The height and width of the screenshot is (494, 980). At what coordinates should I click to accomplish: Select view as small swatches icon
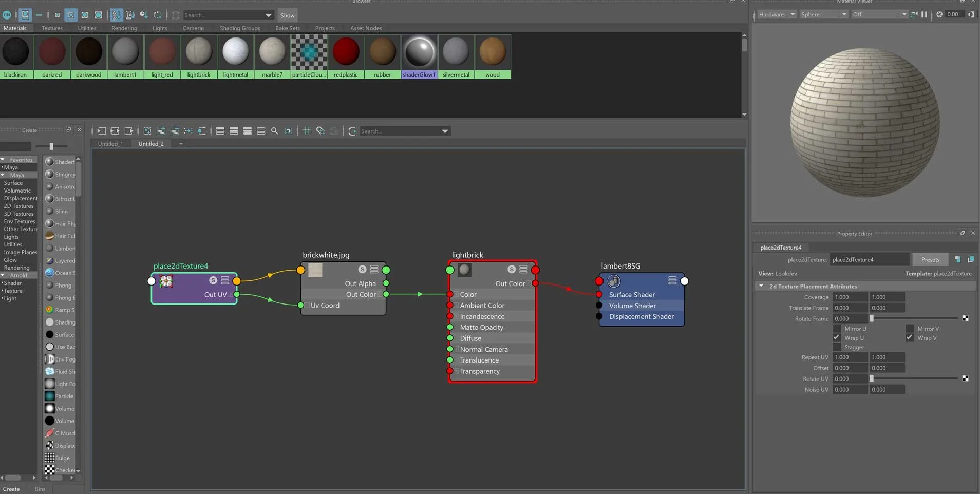point(57,15)
